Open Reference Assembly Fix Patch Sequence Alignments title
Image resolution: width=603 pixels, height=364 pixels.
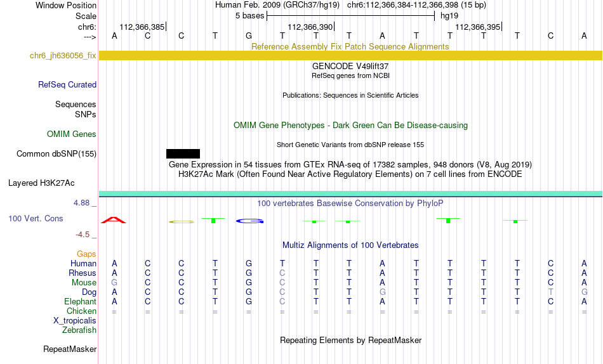[x=350, y=46]
